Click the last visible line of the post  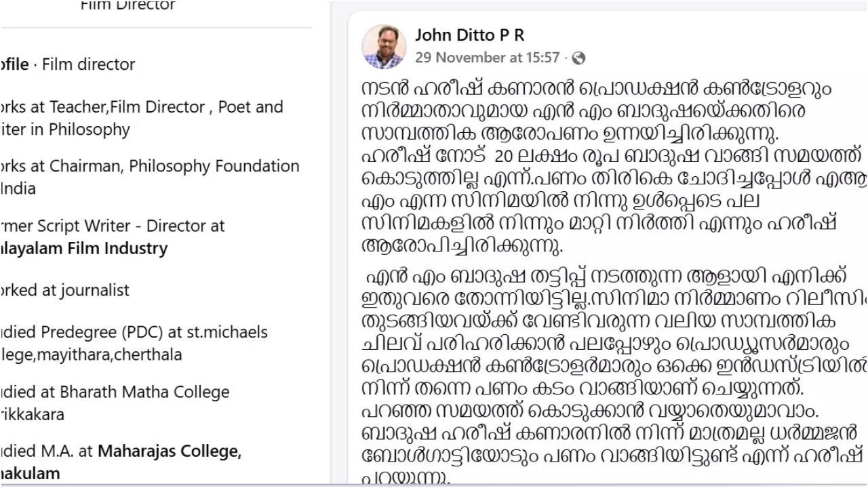click(x=406, y=479)
